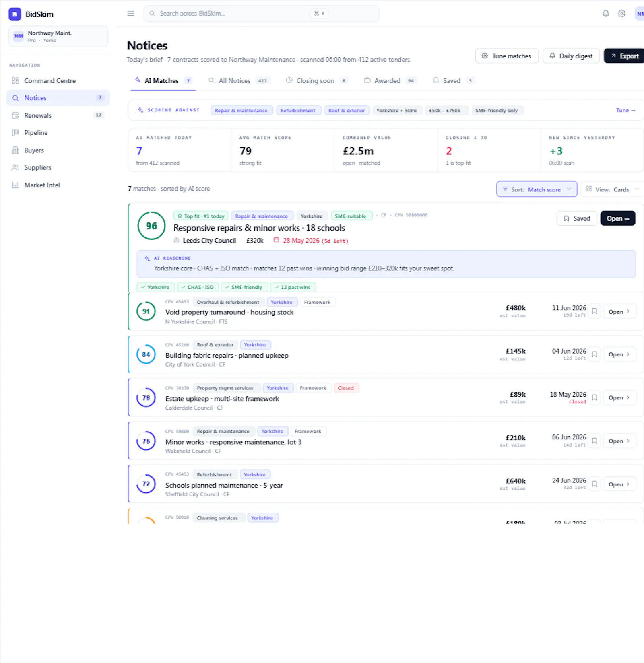Open the View: Cards dropdown
Screen dimensions: 644x663
point(613,189)
